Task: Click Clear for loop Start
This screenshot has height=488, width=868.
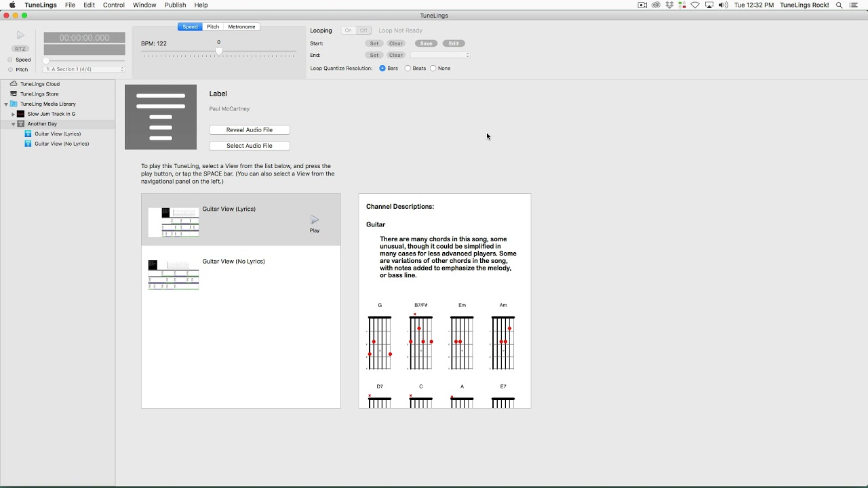Action: (x=396, y=43)
